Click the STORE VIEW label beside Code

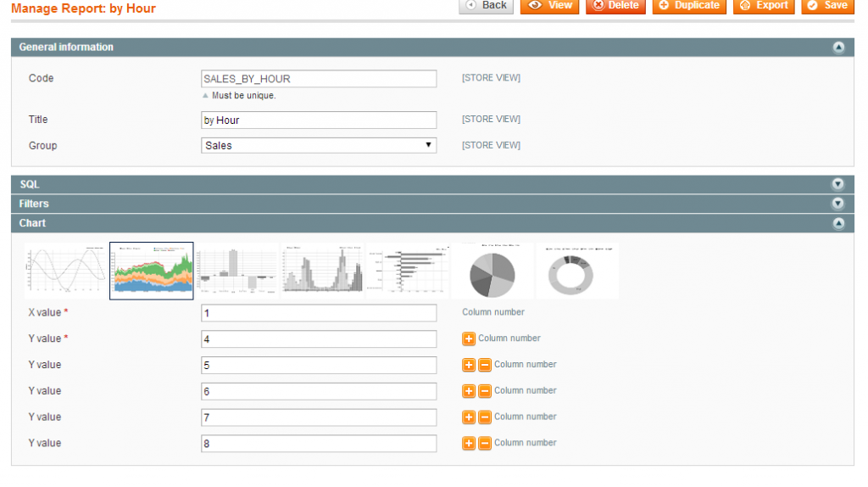[x=491, y=78]
